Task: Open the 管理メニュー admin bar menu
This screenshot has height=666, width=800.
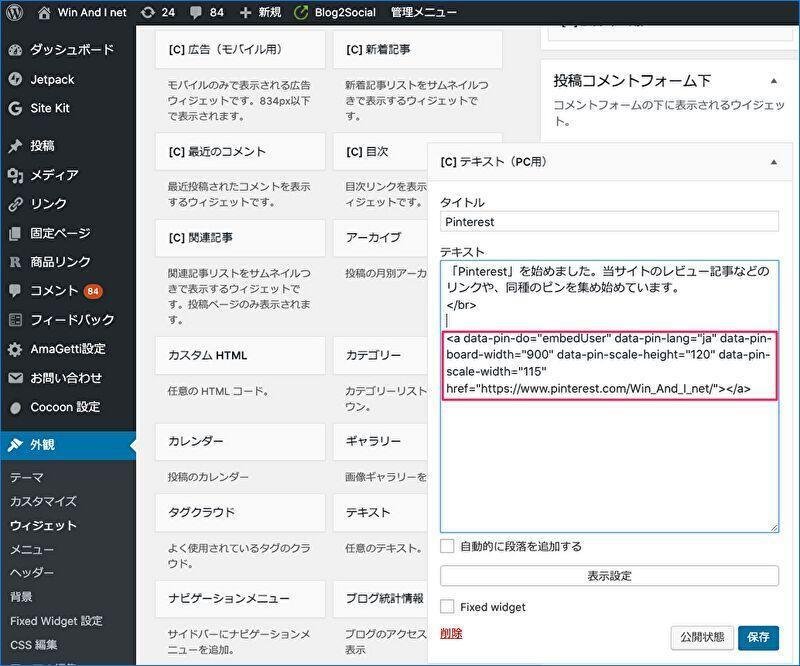Action: (x=423, y=13)
